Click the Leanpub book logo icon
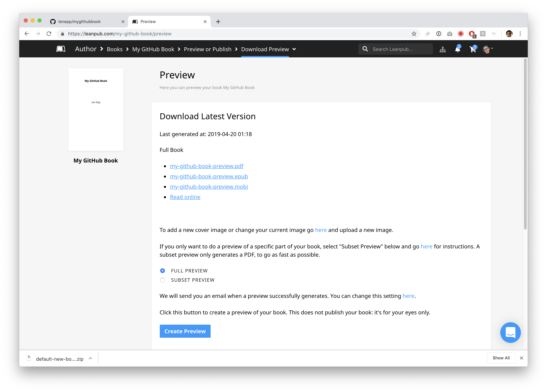 [61, 49]
